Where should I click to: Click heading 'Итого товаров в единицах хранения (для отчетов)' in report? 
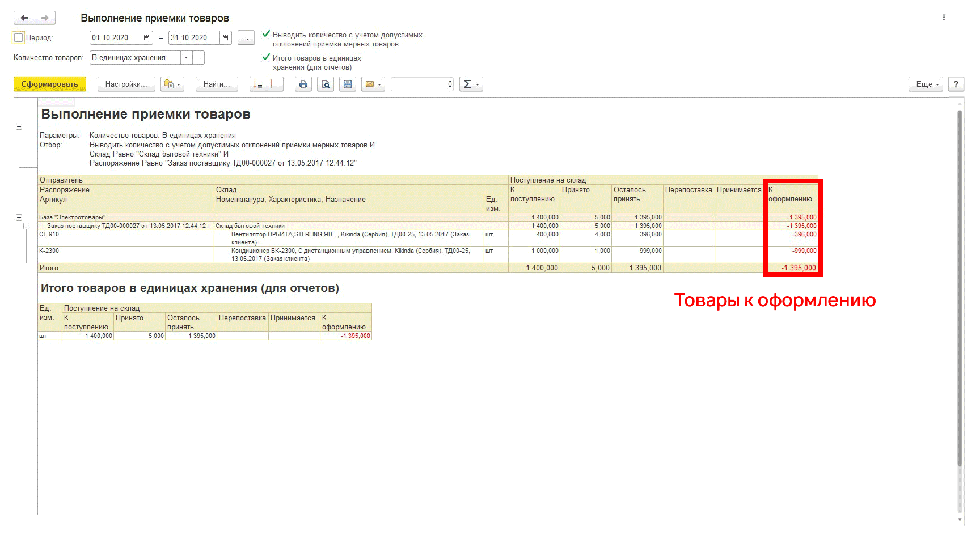pos(190,288)
